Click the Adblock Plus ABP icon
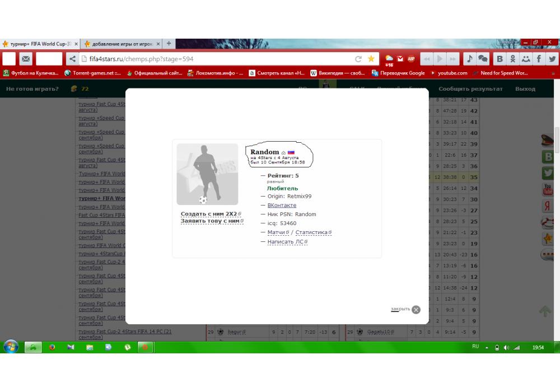Viewport: 560px width, 392px height. click(x=411, y=59)
